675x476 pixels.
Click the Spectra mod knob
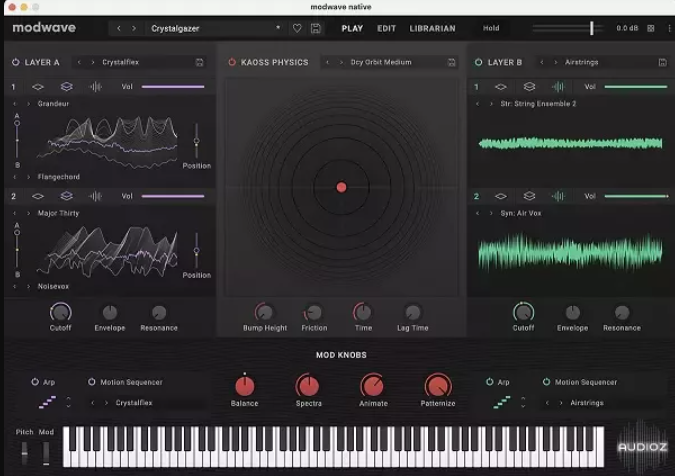(308, 386)
